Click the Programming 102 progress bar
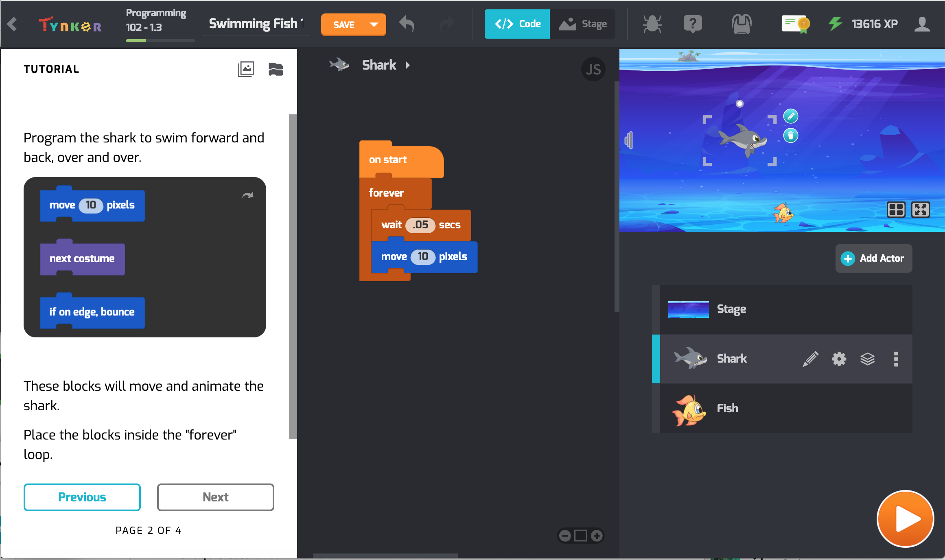Image resolution: width=945 pixels, height=560 pixels. [160, 41]
